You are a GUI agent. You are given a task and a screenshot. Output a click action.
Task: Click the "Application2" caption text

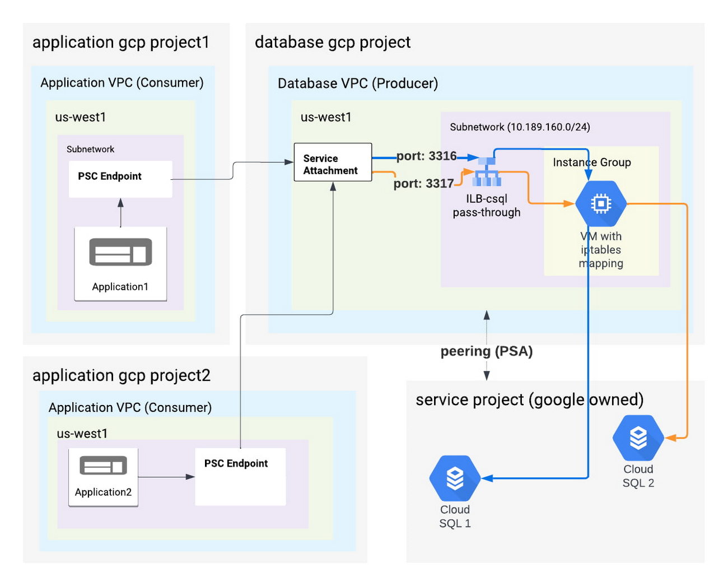click(x=103, y=492)
